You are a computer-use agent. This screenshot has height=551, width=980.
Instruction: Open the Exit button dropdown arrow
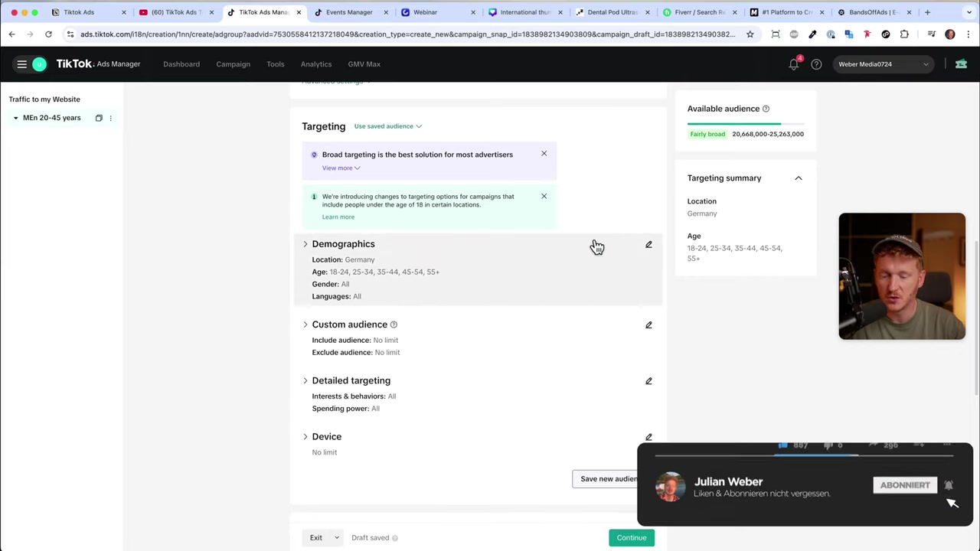pyautogui.click(x=336, y=538)
